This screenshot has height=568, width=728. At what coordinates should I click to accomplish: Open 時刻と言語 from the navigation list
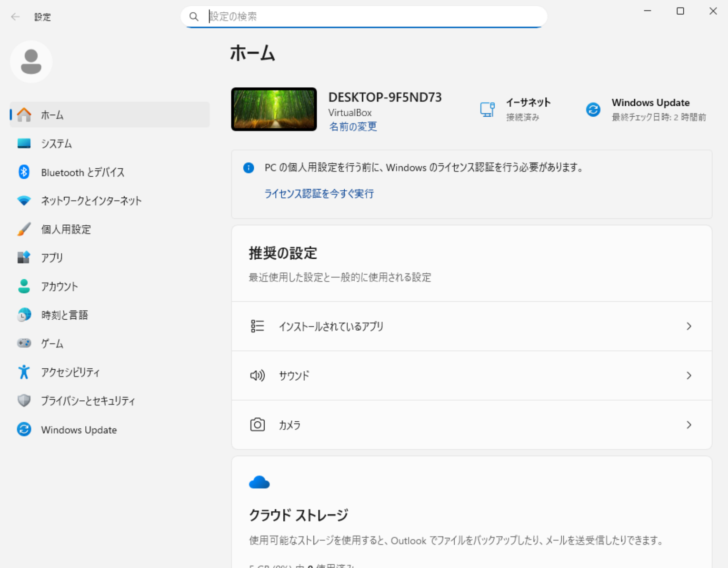pos(64,315)
